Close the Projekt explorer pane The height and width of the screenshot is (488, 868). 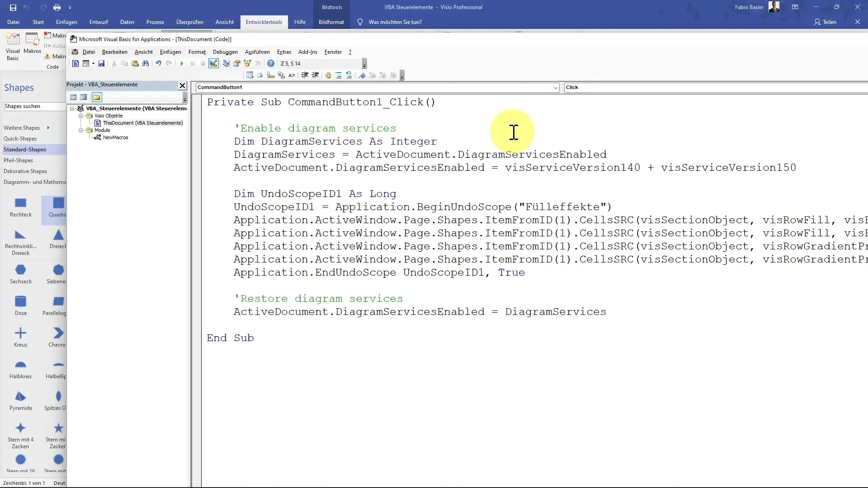click(183, 85)
